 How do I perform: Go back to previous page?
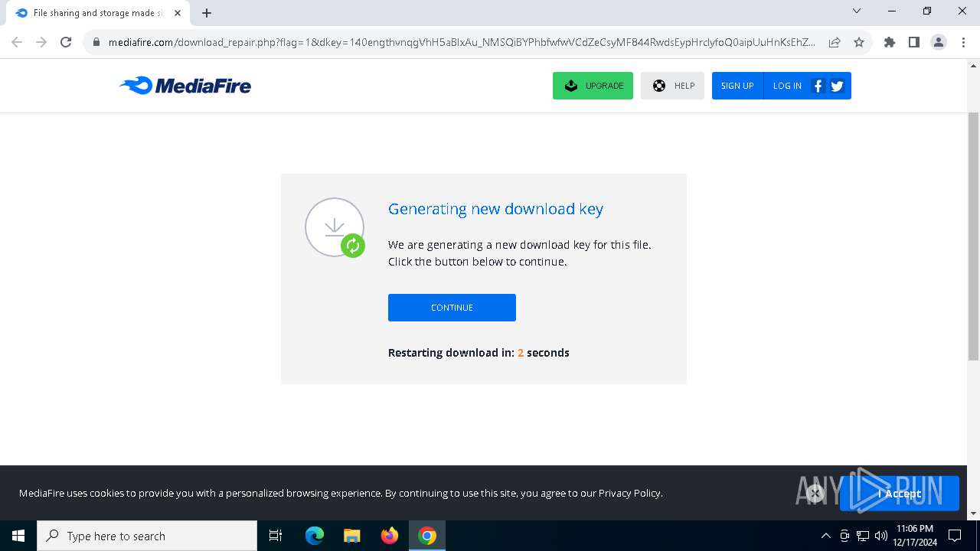coord(17,42)
